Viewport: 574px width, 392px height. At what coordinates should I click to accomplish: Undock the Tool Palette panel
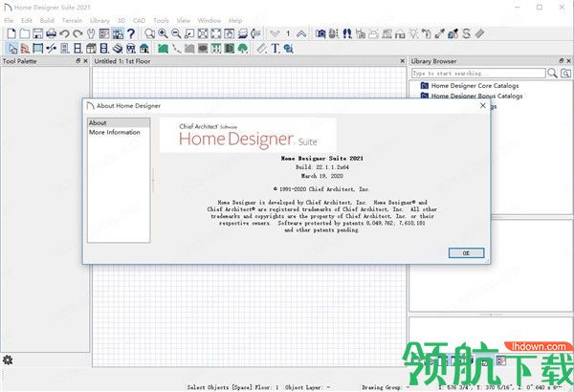tap(78, 61)
